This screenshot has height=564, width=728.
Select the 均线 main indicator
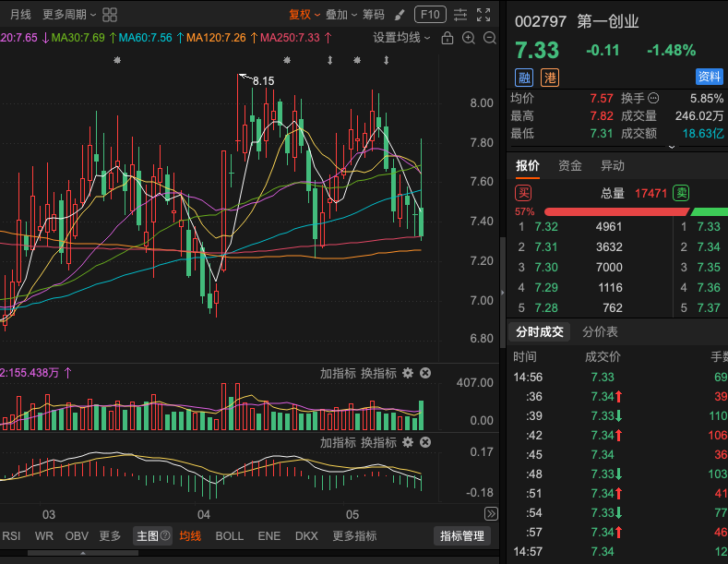tap(190, 536)
